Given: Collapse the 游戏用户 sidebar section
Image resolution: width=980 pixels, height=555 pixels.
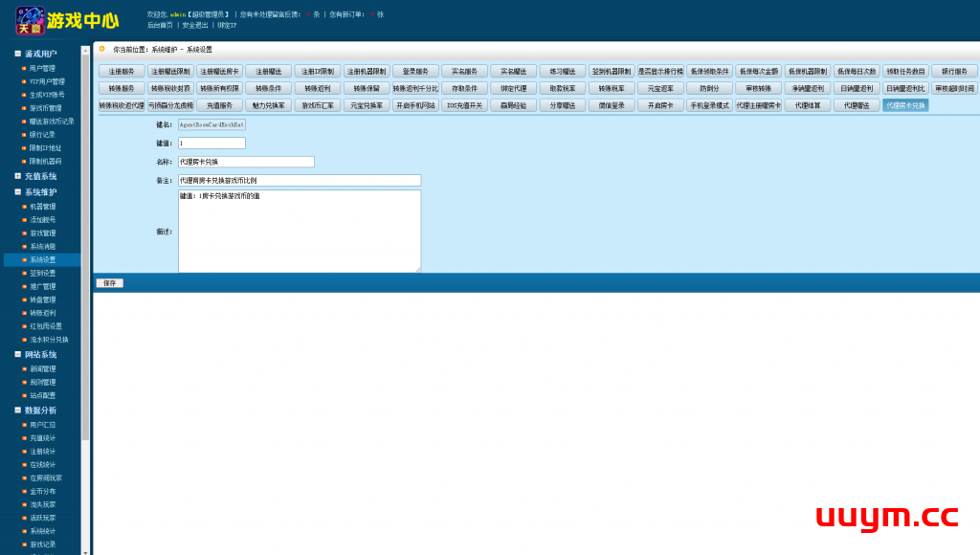Looking at the screenshot, I should pos(17,54).
